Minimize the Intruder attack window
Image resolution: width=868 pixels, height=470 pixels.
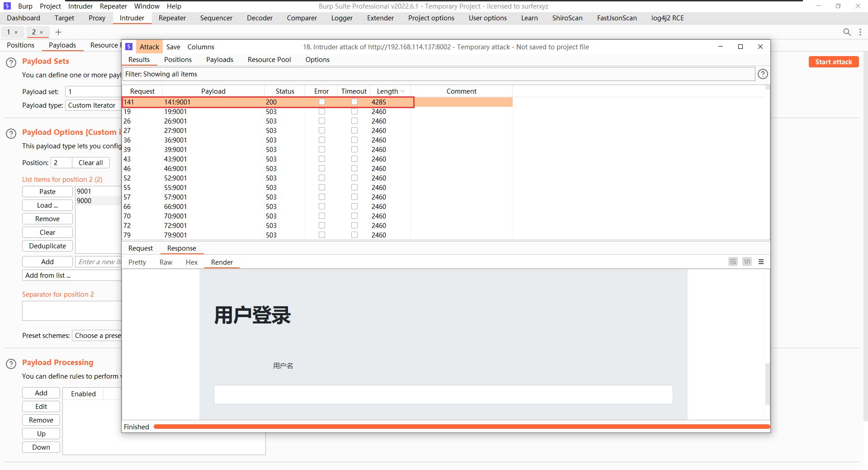tap(721, 47)
